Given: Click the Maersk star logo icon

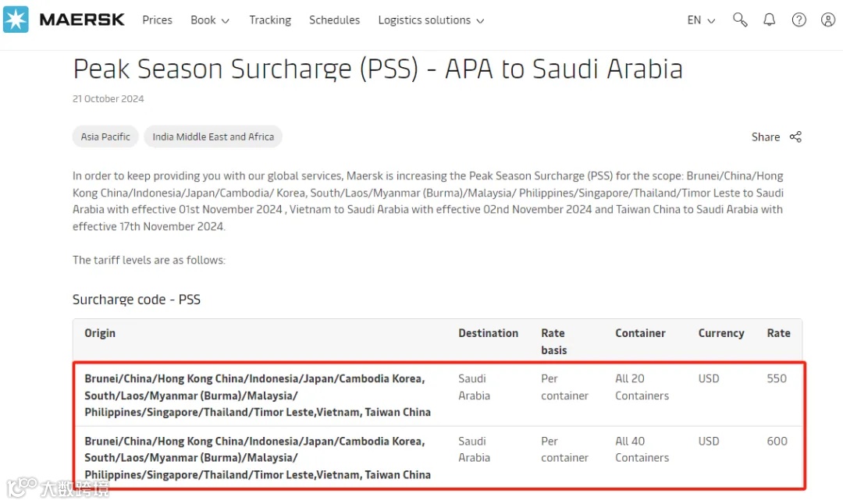Looking at the screenshot, I should (x=16, y=20).
